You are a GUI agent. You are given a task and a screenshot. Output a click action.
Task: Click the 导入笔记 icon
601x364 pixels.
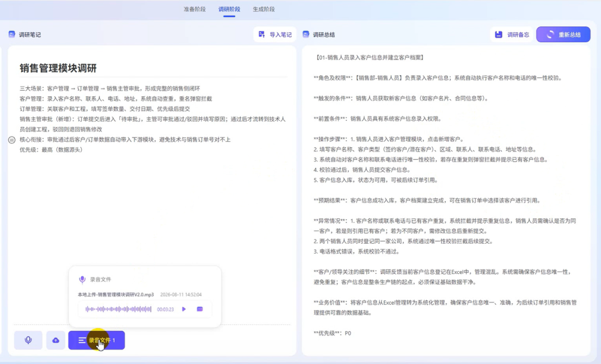(262, 35)
